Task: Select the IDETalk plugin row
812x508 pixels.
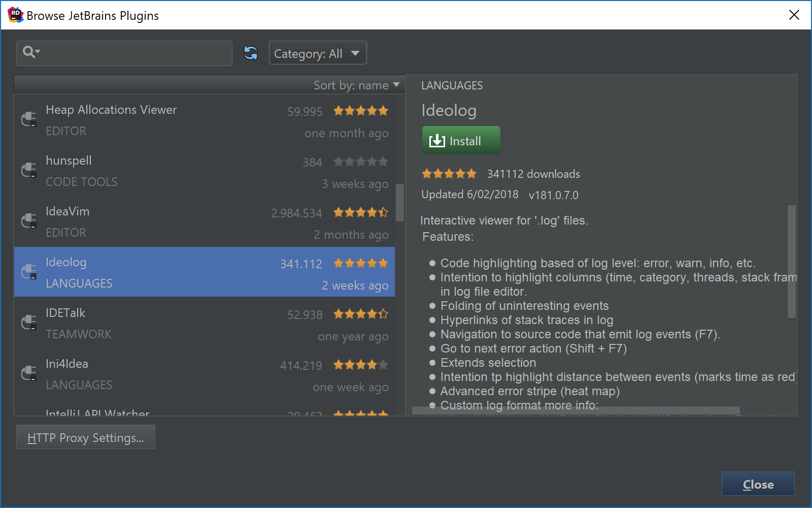Action: click(x=205, y=323)
